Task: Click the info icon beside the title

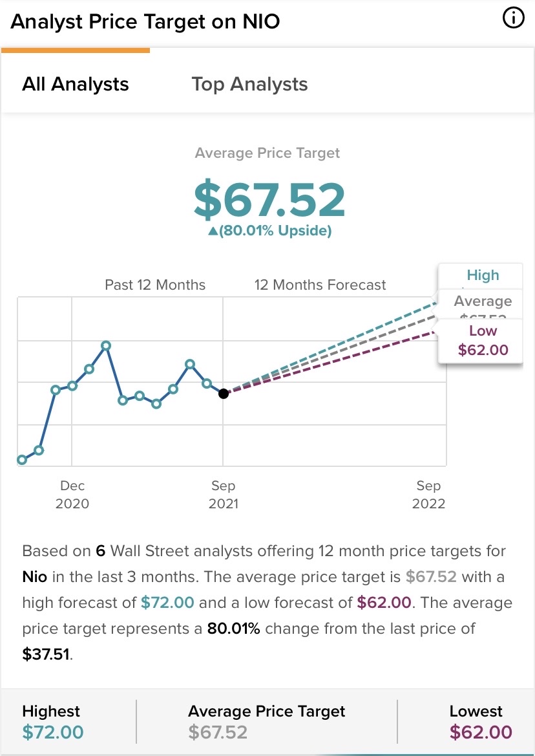Action: (513, 19)
